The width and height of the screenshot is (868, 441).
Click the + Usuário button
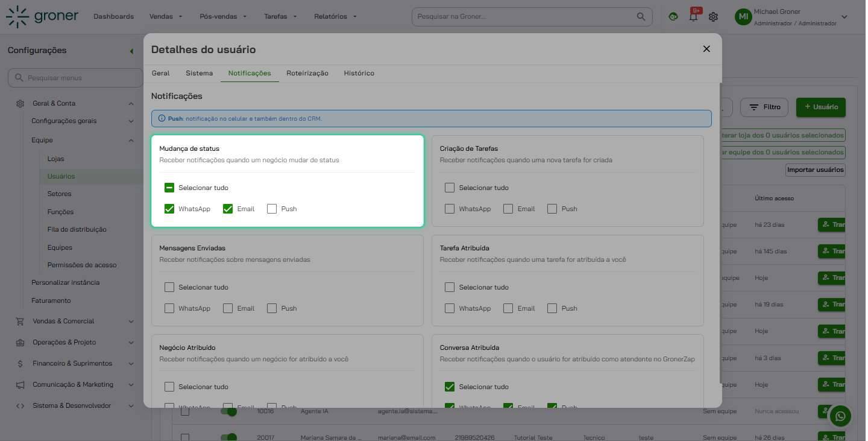821,107
